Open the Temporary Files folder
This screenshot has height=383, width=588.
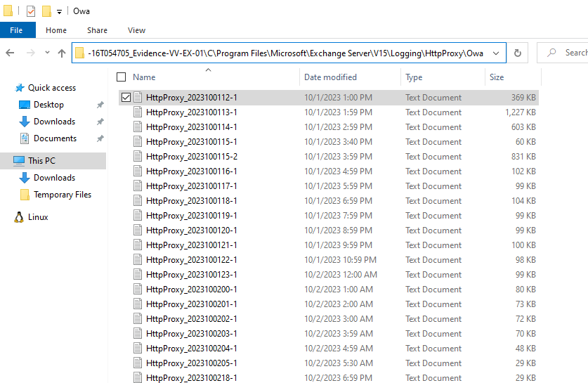pyautogui.click(x=63, y=195)
